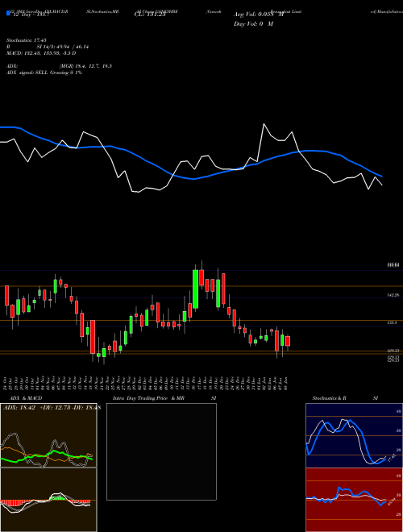Click the 142.26 price axis label
The image size is (403, 532).
[393, 295]
